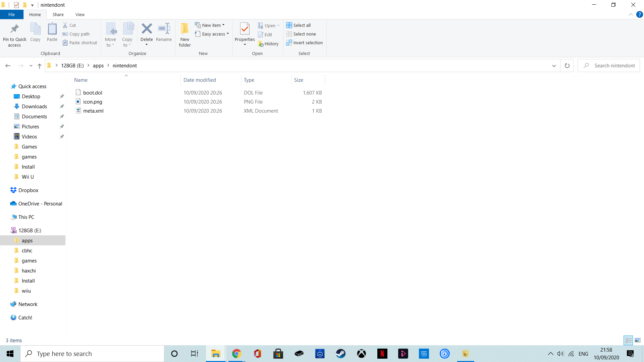Open the New item dropdown
644x362 pixels.
click(x=210, y=25)
